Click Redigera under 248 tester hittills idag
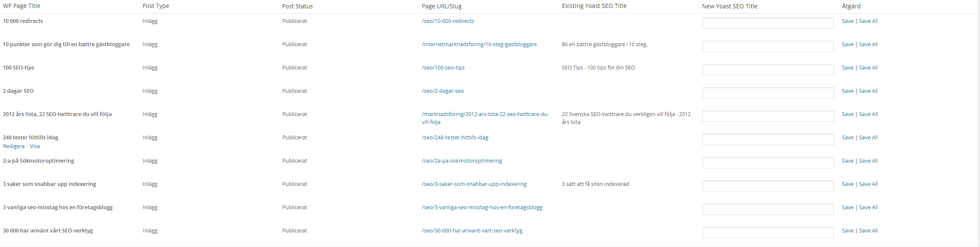Viewport: 980px width, 247px height. [x=14, y=146]
